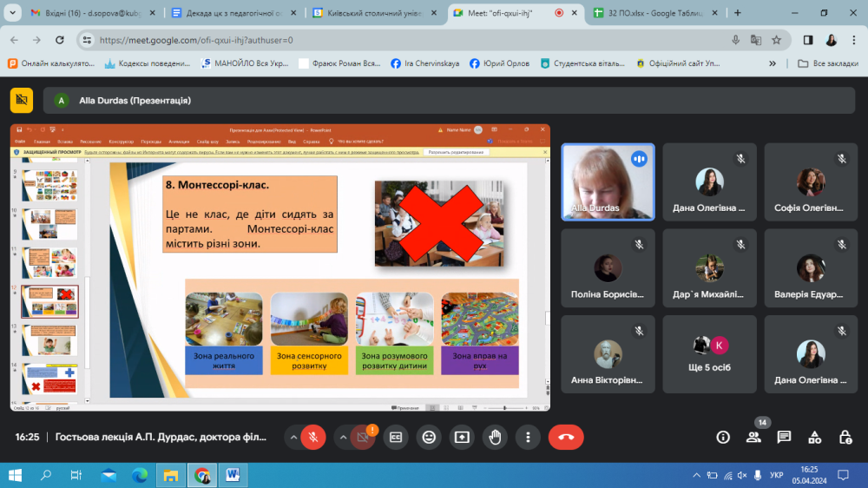The image size is (868, 488).
Task: Turn on the camera in Meet
Action: (x=363, y=437)
